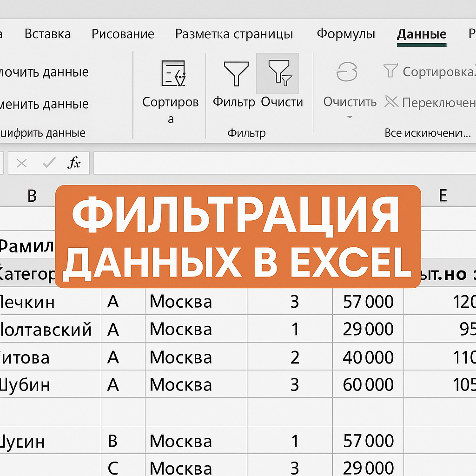The image size is (476, 476).
Task: Expand the arrow under Очистить
Action: click(350, 117)
